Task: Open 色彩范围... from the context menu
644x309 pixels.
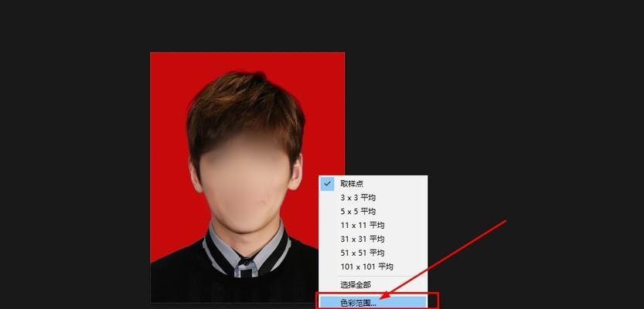Action: pyautogui.click(x=373, y=303)
